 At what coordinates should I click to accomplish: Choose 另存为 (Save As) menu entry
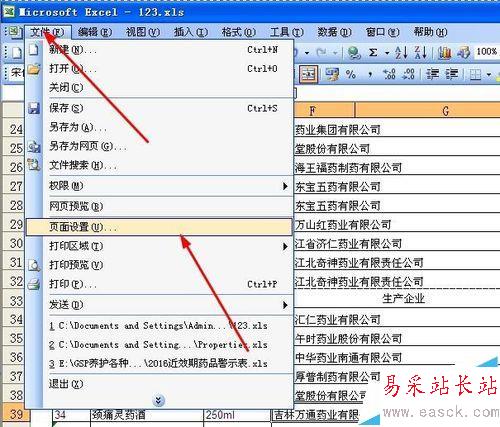tap(159, 127)
